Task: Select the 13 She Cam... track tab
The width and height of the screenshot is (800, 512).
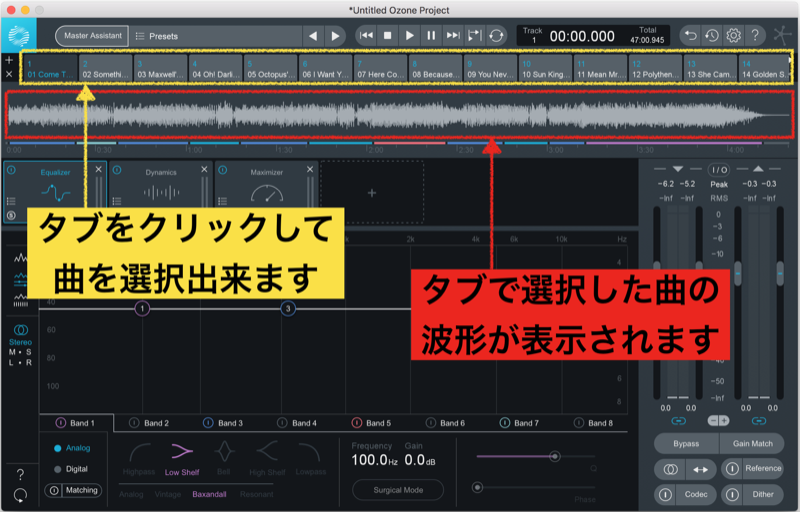Action: [x=711, y=68]
